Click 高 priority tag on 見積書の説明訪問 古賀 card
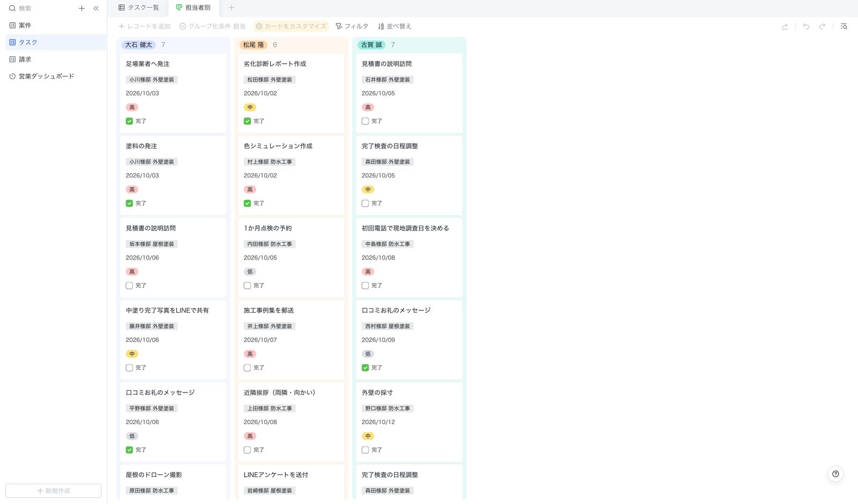 click(x=368, y=107)
